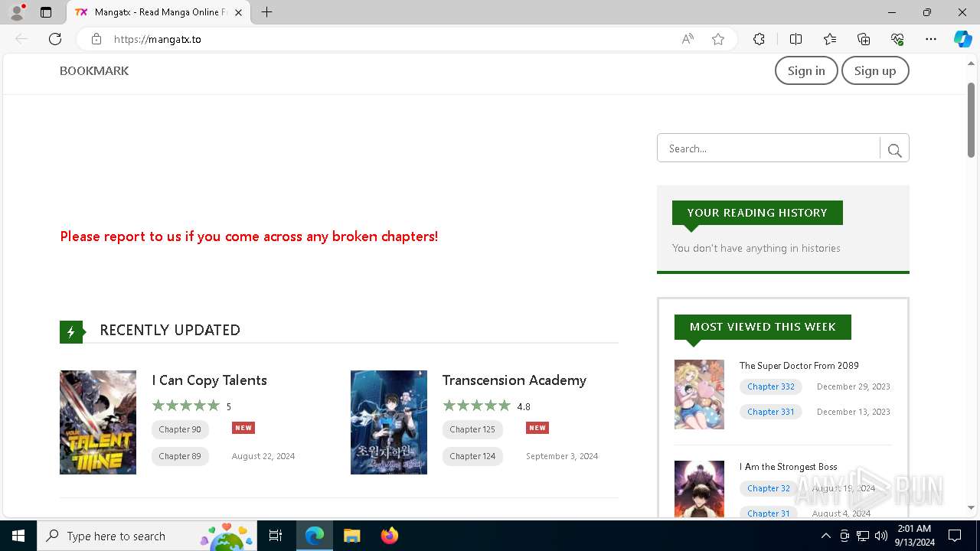Viewport: 980px width, 551px height.
Task: Open Chapter 31 link
Action: point(769,513)
